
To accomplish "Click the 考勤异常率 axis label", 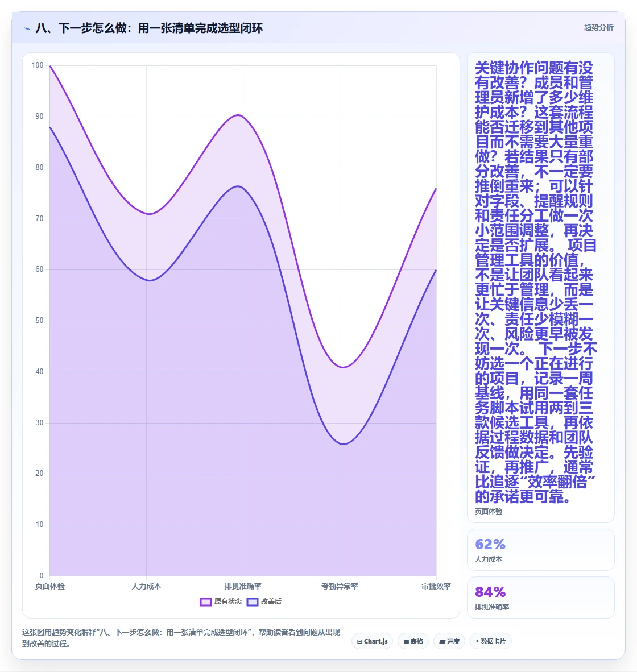I will click(340, 586).
